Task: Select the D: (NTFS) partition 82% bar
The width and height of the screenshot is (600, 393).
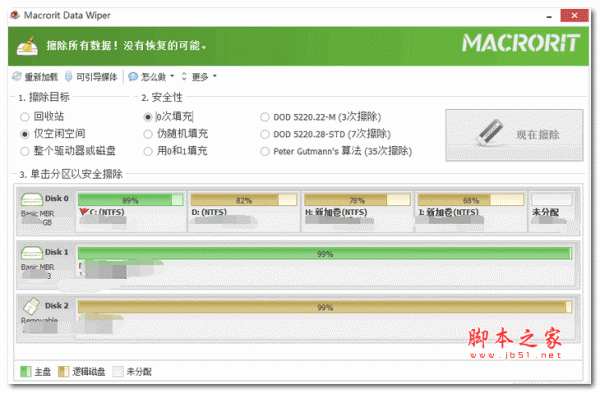Action: click(x=244, y=200)
